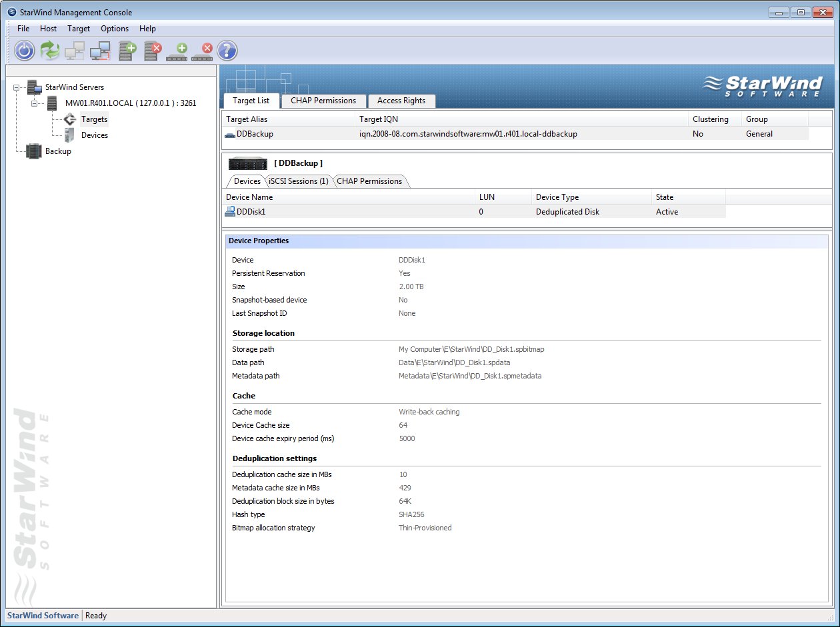This screenshot has height=627, width=840.
Task: Click the Add Target toolbar icon
Action: tap(177, 51)
